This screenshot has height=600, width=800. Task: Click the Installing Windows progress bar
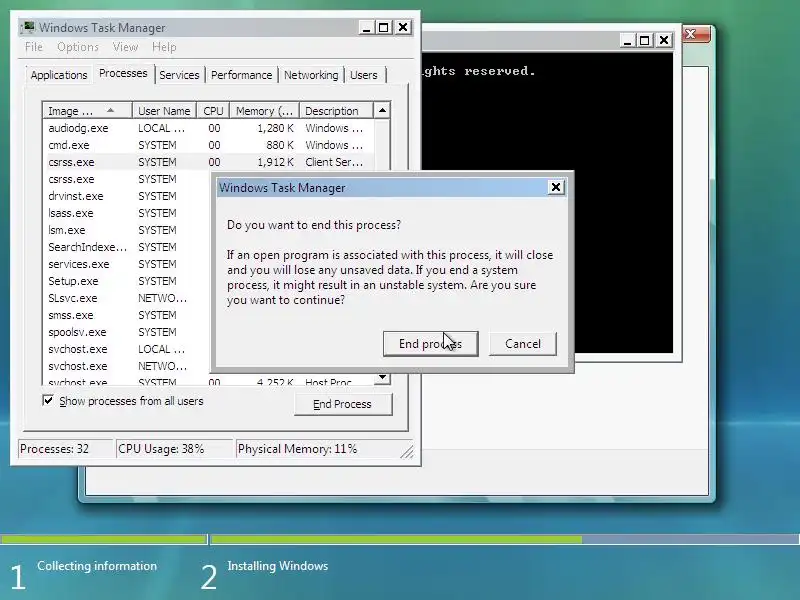pyautogui.click(x=505, y=539)
